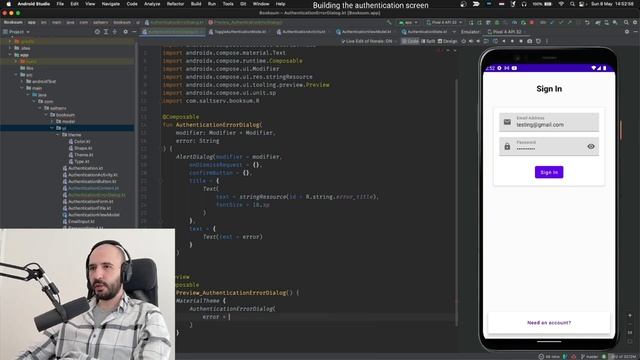640x360 pixels.
Task: Take emulator screenshot with camera icon
Action: (529, 41)
